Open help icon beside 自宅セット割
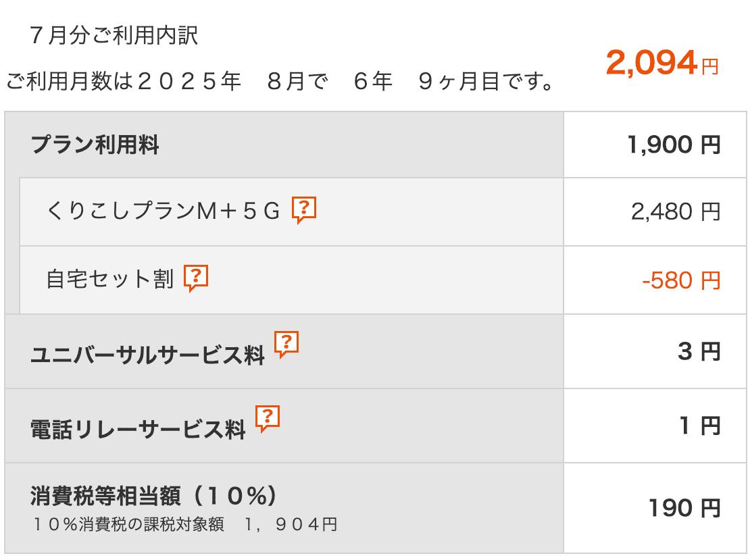 [196, 278]
